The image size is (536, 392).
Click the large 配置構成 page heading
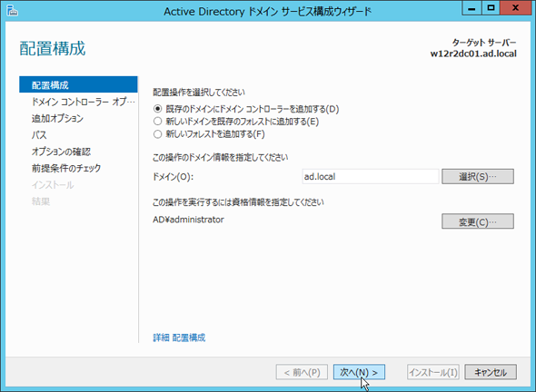(x=53, y=48)
